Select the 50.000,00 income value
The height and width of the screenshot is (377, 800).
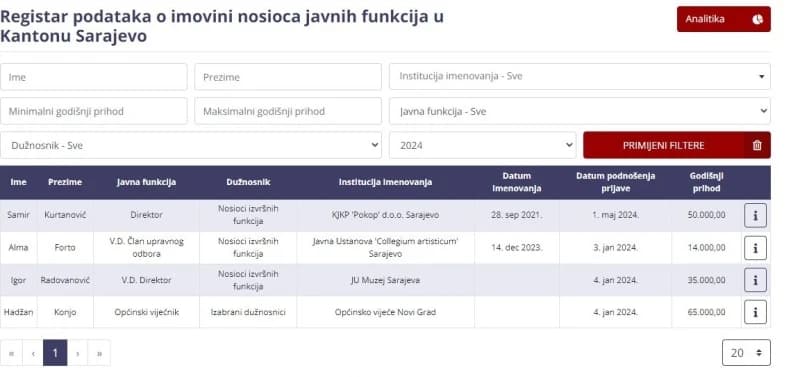(706, 215)
